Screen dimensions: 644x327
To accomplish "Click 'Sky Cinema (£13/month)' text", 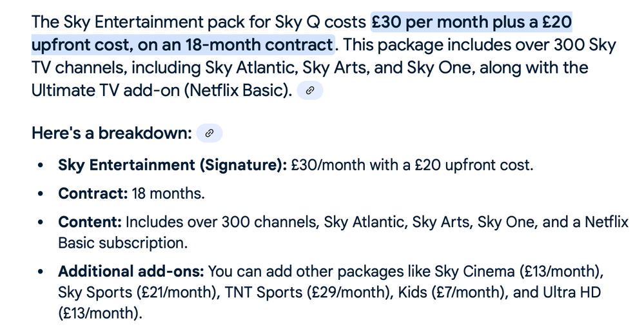I will point(517,272).
